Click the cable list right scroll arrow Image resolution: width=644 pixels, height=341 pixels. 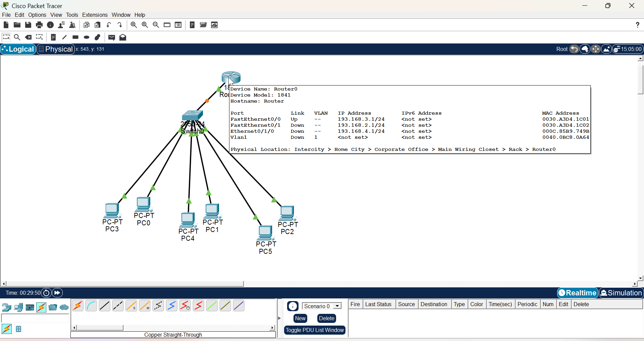[272, 328]
